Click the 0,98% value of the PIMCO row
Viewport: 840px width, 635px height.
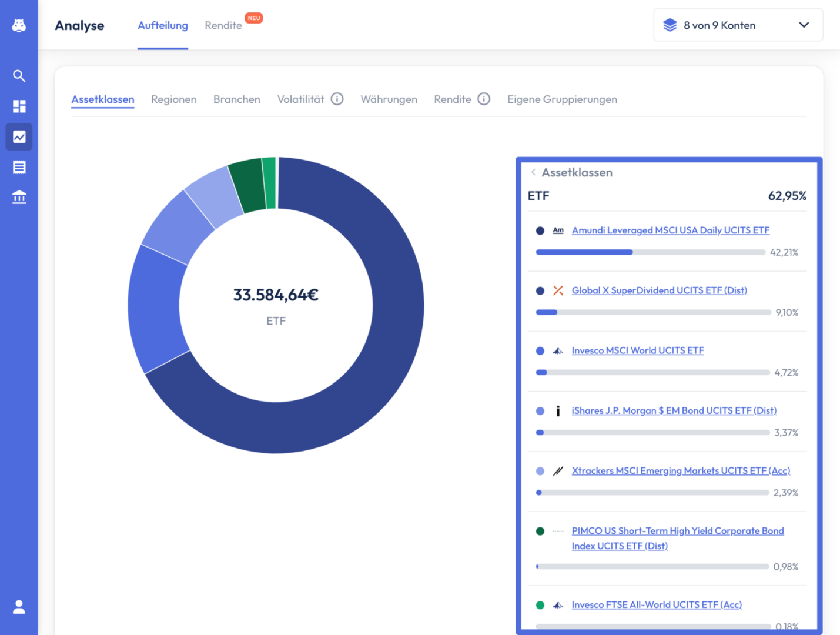tap(786, 567)
